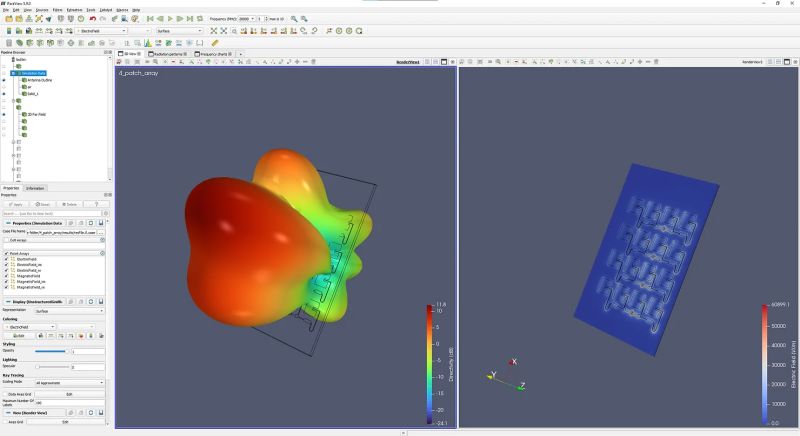Click the Undo red arrow icon
Screen dimensions: 800x436
click(x=92, y=19)
